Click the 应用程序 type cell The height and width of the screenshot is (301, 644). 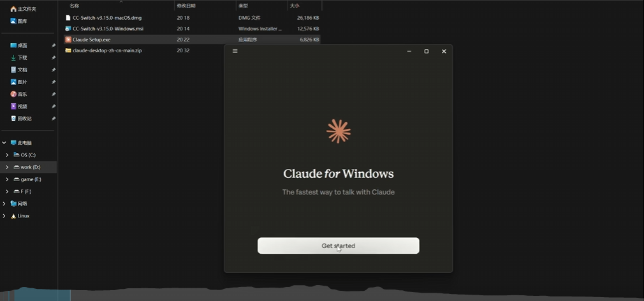pos(247,40)
